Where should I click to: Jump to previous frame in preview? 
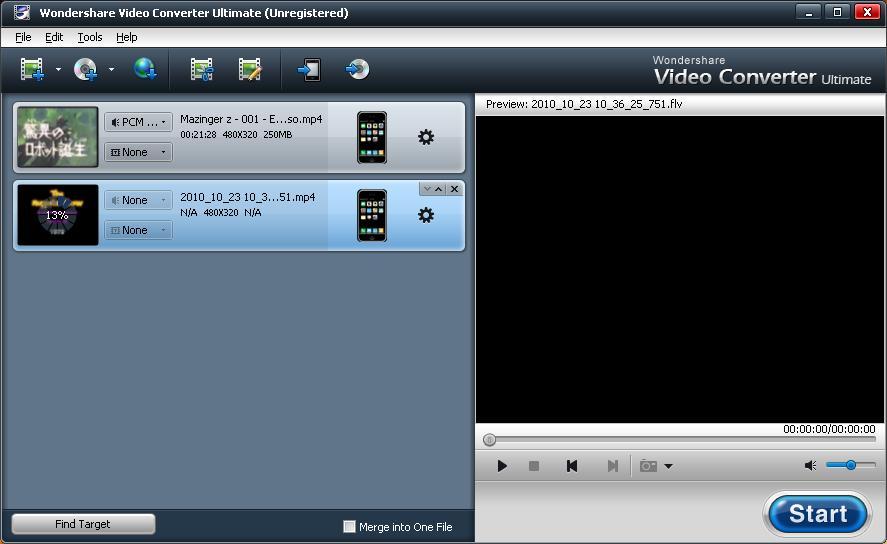(572, 466)
